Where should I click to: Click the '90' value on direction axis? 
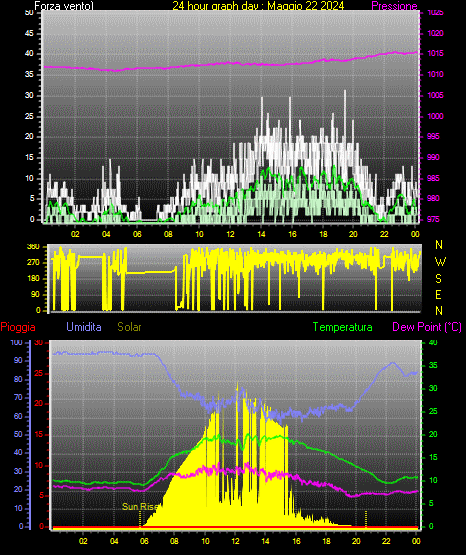coord(35,294)
